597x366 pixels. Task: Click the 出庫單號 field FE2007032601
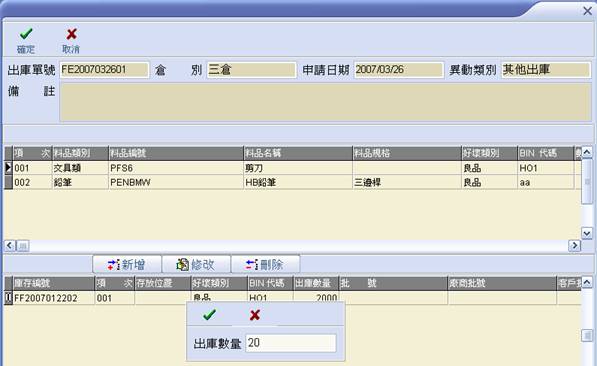pos(104,70)
